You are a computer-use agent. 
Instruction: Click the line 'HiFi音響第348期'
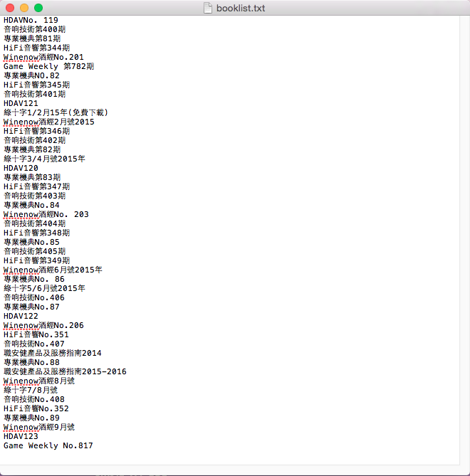37,233
